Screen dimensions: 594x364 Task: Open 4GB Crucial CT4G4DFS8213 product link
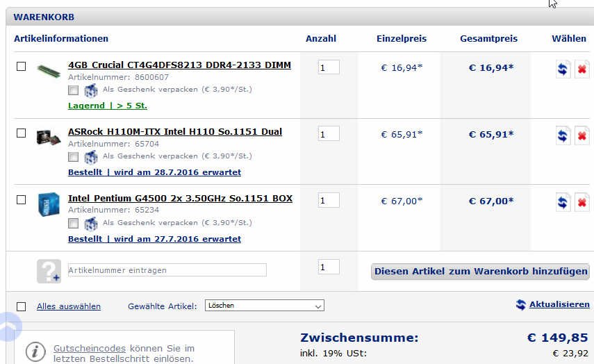pyautogui.click(x=179, y=65)
